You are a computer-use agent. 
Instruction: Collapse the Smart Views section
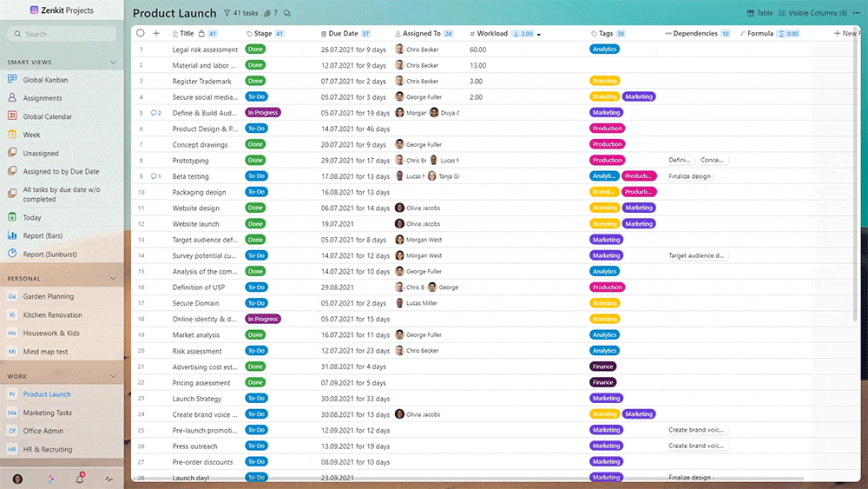[113, 63]
